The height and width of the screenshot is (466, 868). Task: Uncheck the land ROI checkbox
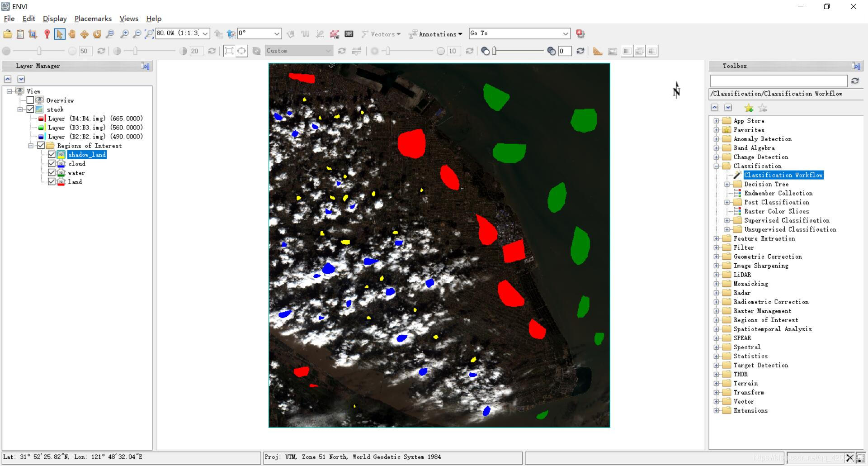[52, 182]
